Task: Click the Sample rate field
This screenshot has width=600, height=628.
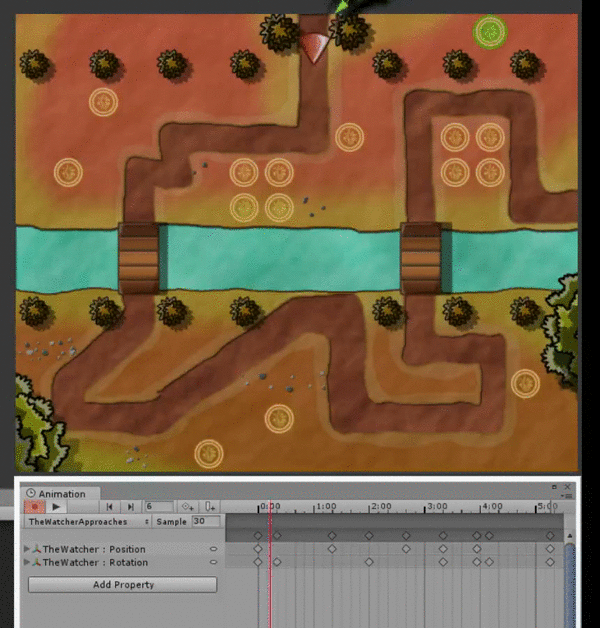Action: point(206,522)
